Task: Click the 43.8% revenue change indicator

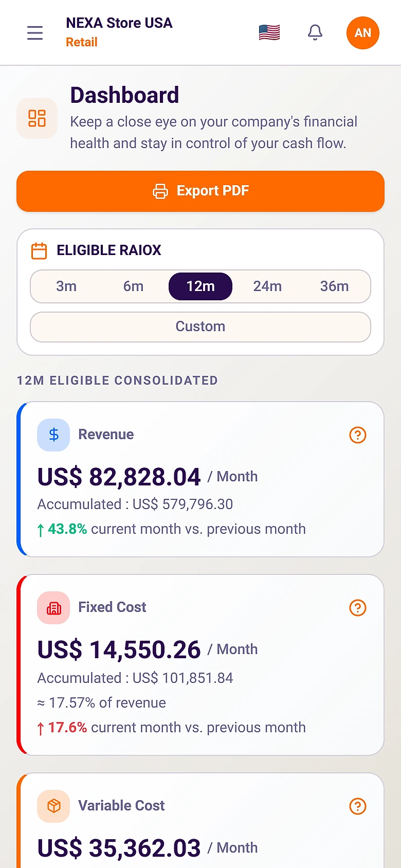Action: [62, 529]
